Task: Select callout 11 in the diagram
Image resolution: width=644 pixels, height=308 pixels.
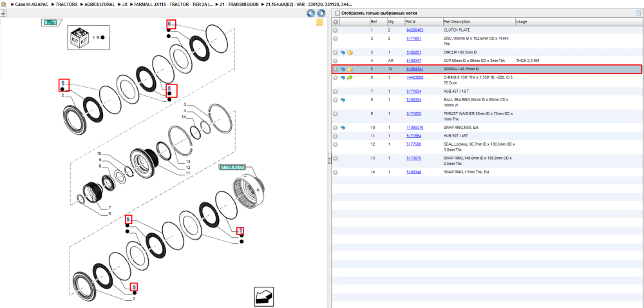Action: pyautogui.click(x=187, y=173)
